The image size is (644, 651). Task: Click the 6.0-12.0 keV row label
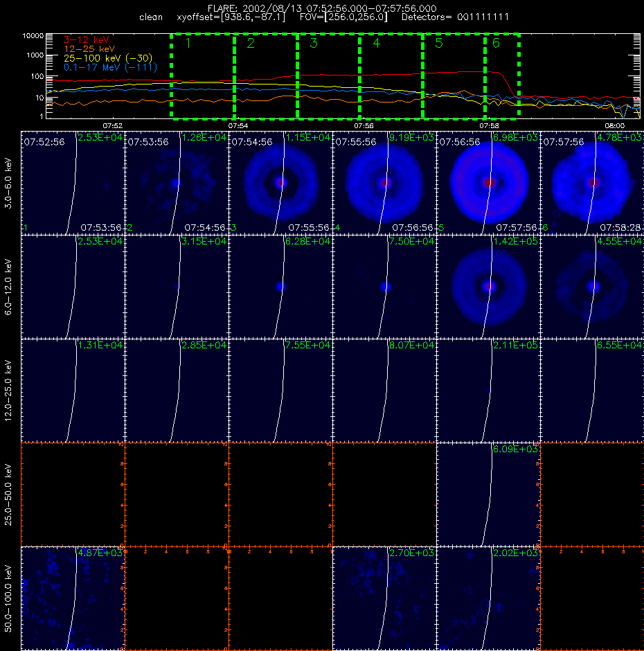click(9, 287)
